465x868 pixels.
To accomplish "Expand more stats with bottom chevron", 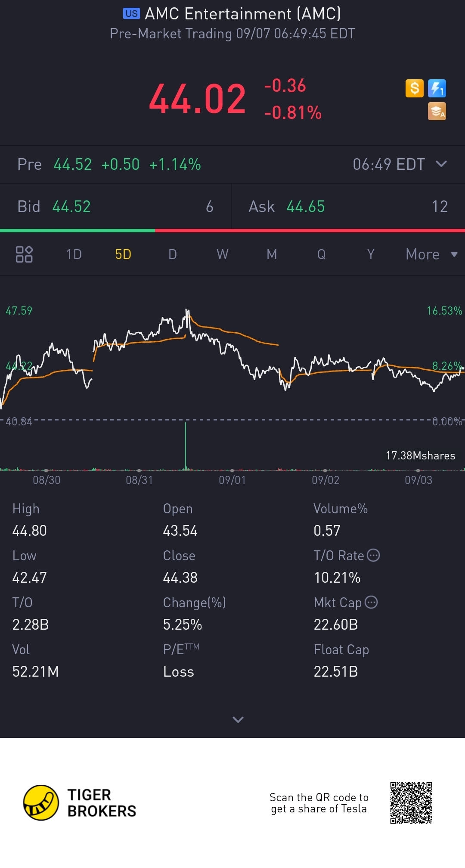I will [x=238, y=719].
